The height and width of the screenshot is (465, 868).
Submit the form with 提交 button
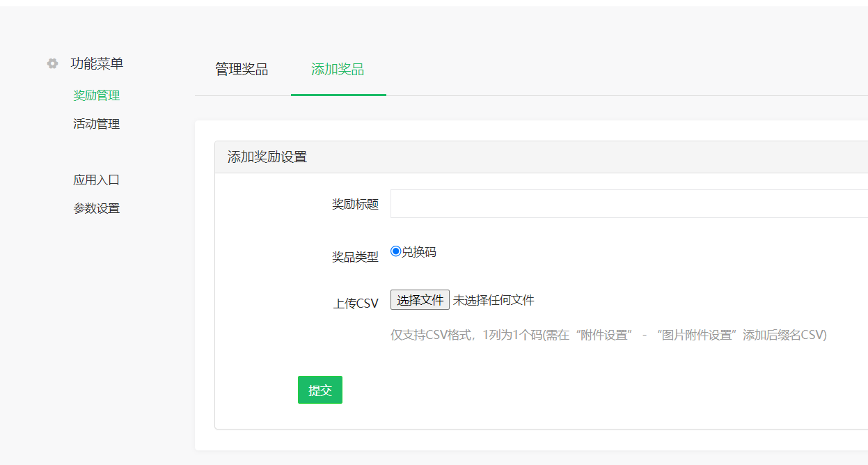(x=320, y=390)
